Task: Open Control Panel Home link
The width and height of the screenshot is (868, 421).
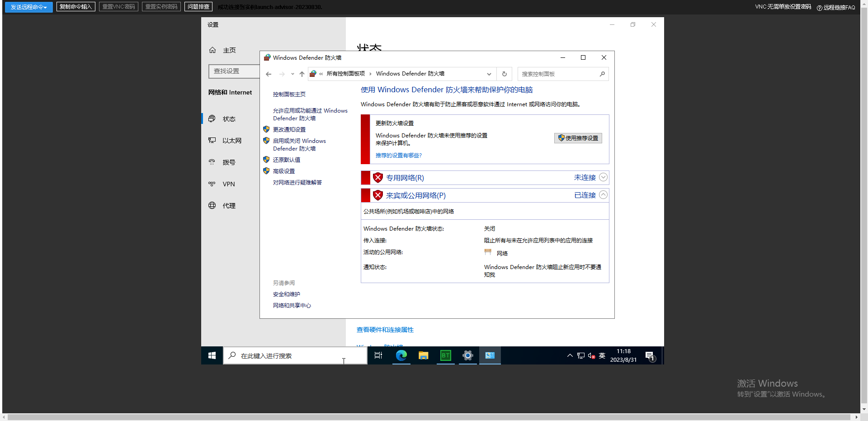Action: click(x=289, y=95)
